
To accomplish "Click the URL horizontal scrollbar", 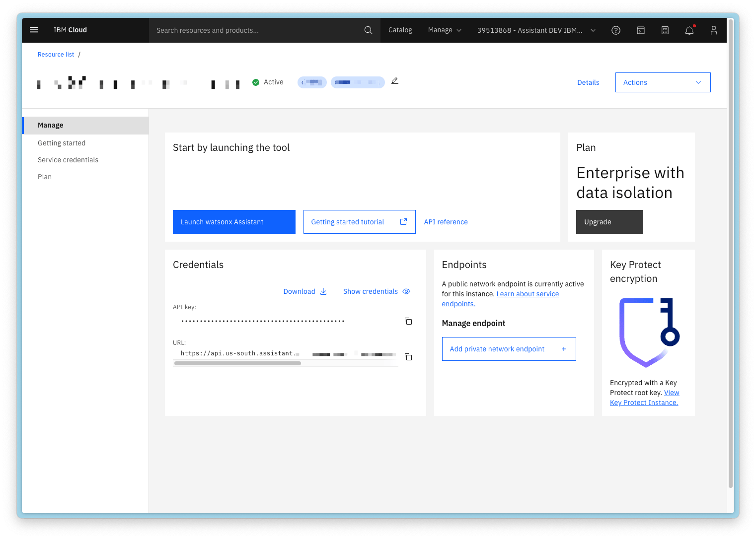I will point(237,363).
